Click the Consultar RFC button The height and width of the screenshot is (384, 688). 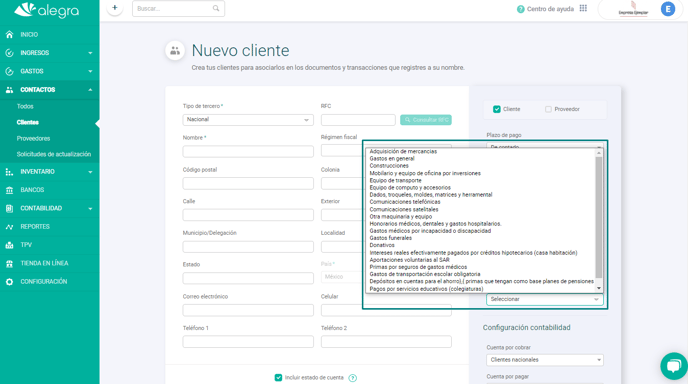(426, 120)
